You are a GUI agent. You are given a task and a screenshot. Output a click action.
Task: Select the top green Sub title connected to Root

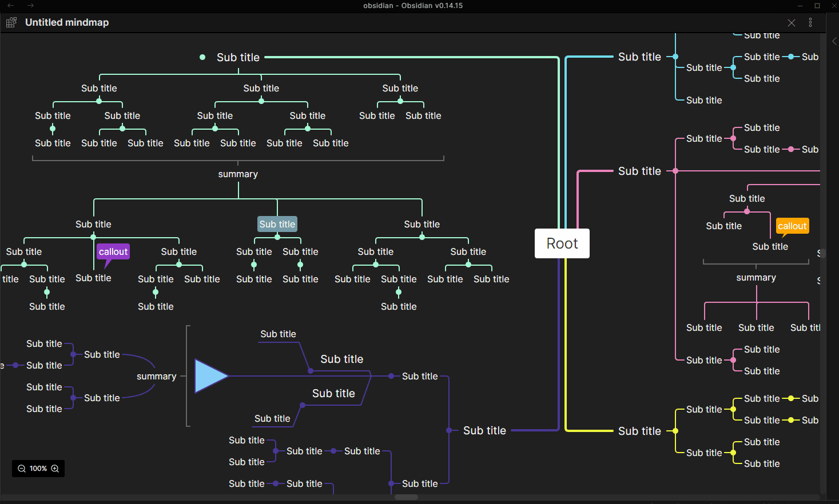point(238,57)
